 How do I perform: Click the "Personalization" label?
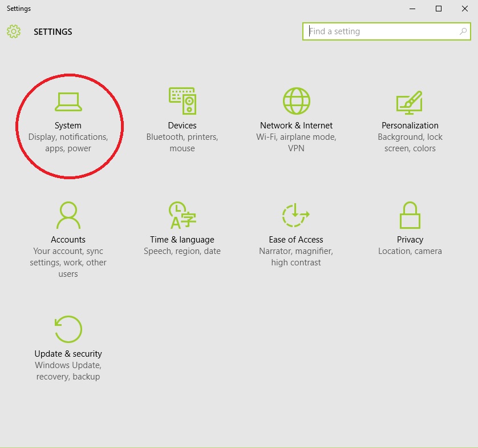pos(410,126)
